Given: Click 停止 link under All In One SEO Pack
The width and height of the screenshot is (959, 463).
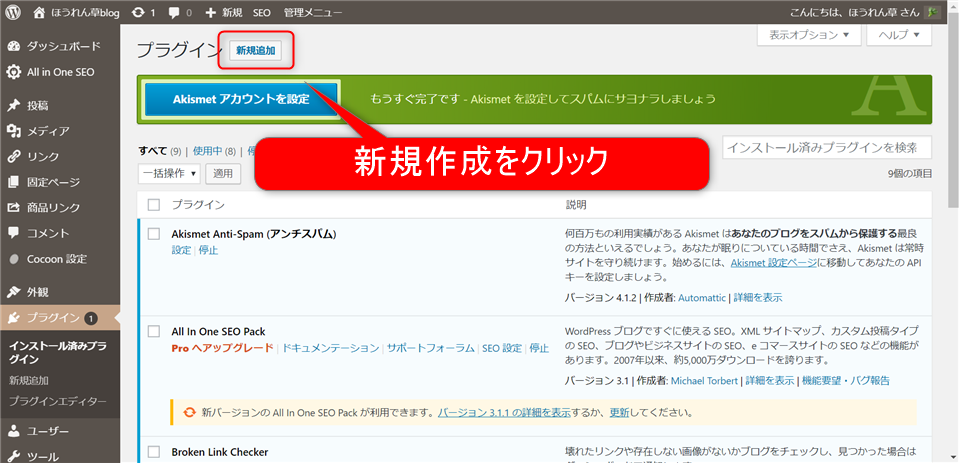Looking at the screenshot, I should (539, 348).
